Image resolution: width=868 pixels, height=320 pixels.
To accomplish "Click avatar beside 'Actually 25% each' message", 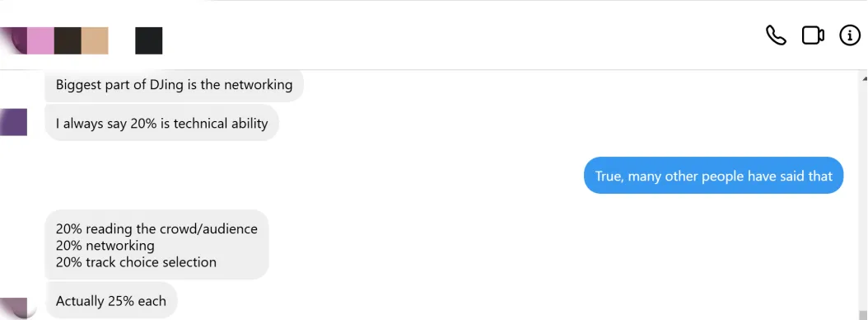I will (18, 308).
